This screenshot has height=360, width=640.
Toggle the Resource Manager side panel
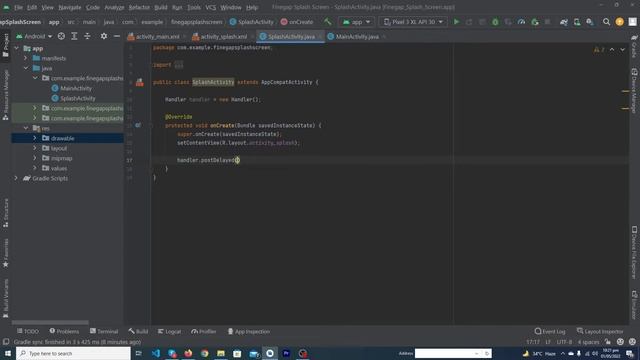click(x=6, y=95)
